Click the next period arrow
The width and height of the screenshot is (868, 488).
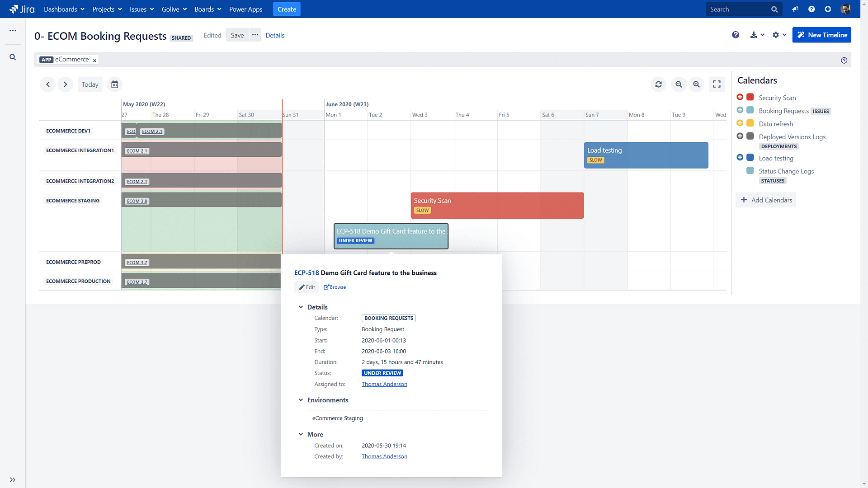pos(65,84)
